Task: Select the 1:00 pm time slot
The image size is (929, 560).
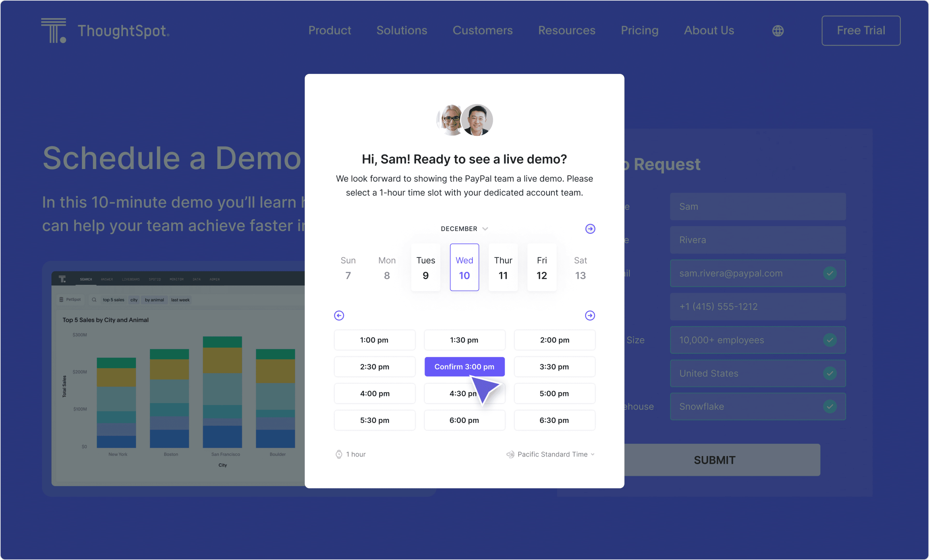Action: (x=375, y=340)
